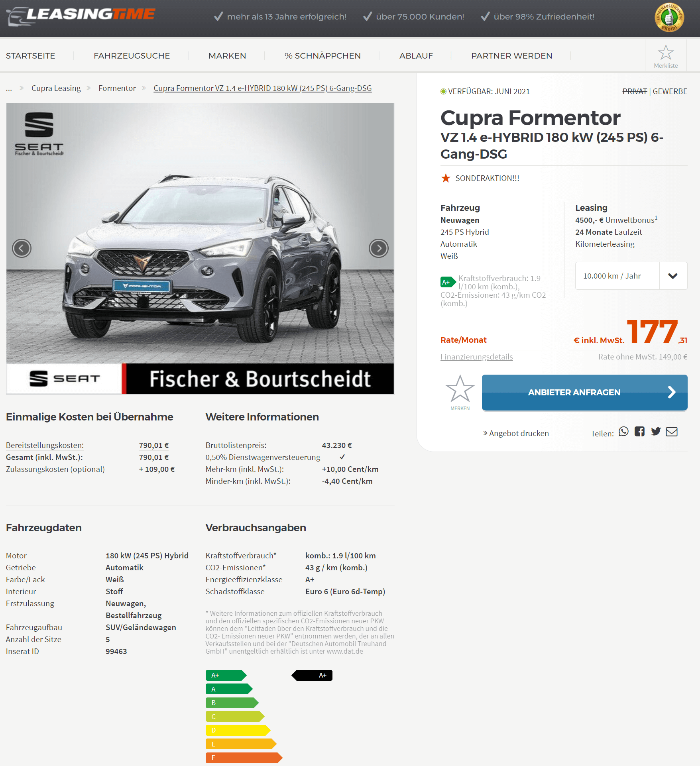The height and width of the screenshot is (766, 700).
Task: Click Schadstoffklasse value Euro 6 (Euro 6d-Temp)
Action: point(345,591)
